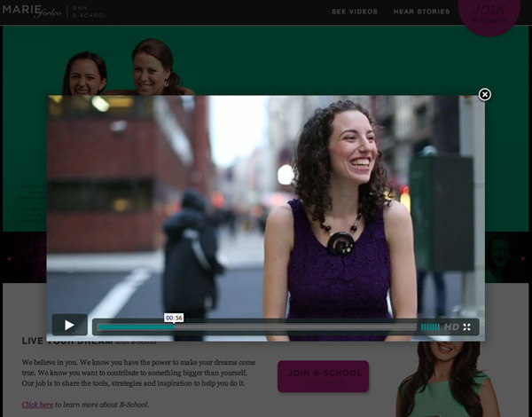This screenshot has width=532, height=417.
Task: Close the video lightbox with the X icon
Action: 484,94
